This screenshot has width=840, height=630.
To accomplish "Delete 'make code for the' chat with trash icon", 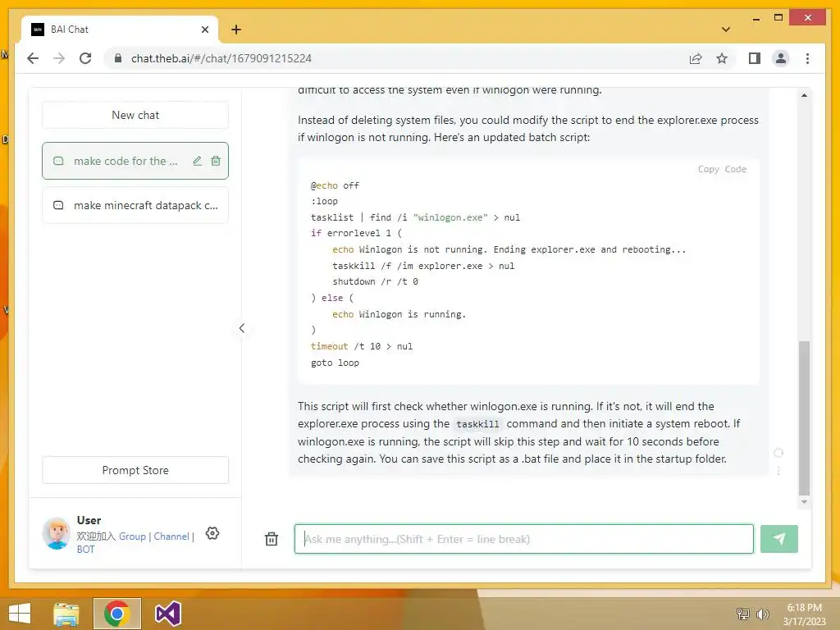I will tap(216, 161).
